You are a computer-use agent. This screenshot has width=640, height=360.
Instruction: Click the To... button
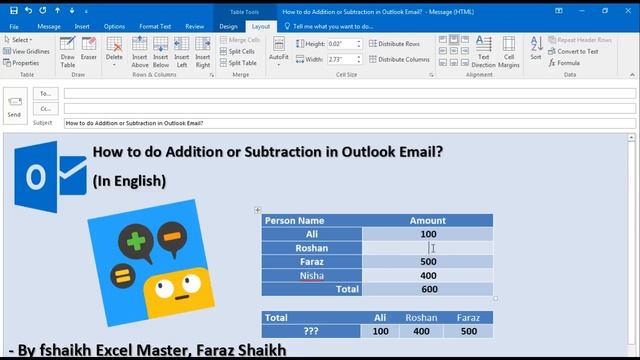tap(45, 93)
